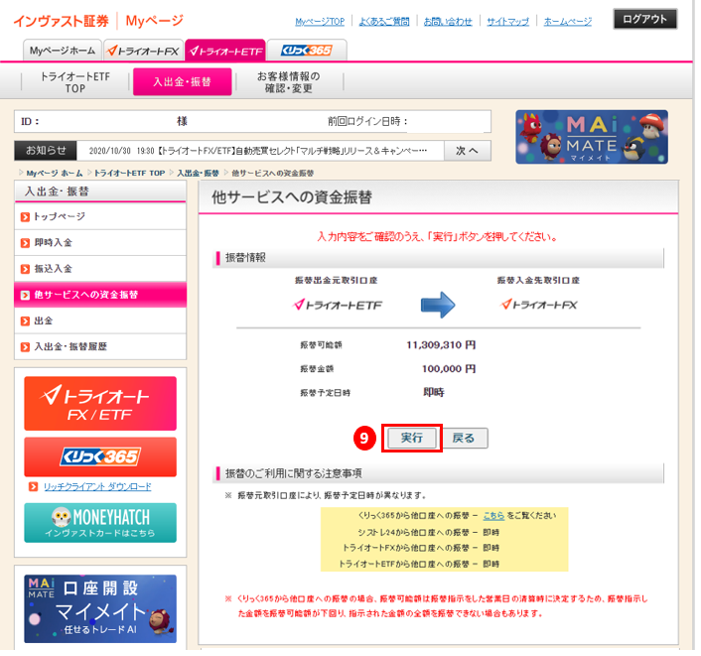Open 他サービスへの資金振替 in the sidebar

click(x=101, y=295)
